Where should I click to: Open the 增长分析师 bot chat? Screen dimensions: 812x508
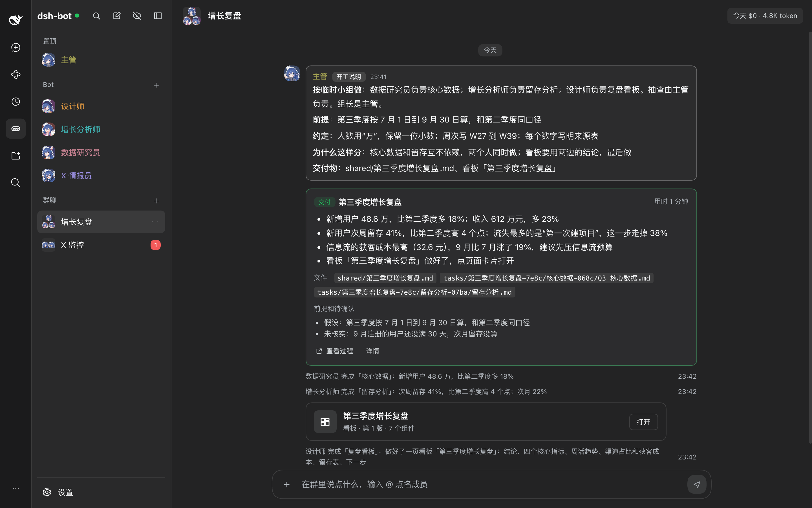point(101,129)
